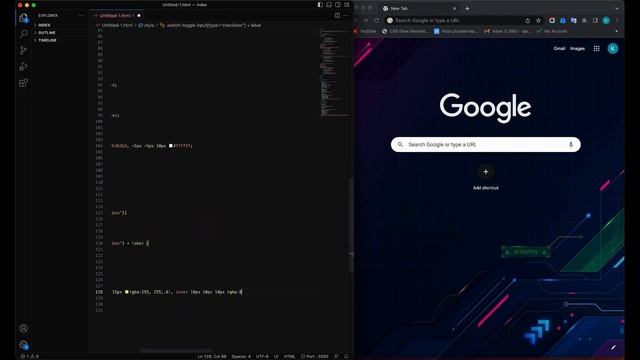Click the yellow rgba color swatch in the code
Screen dimensions: 640x360
(127, 292)
